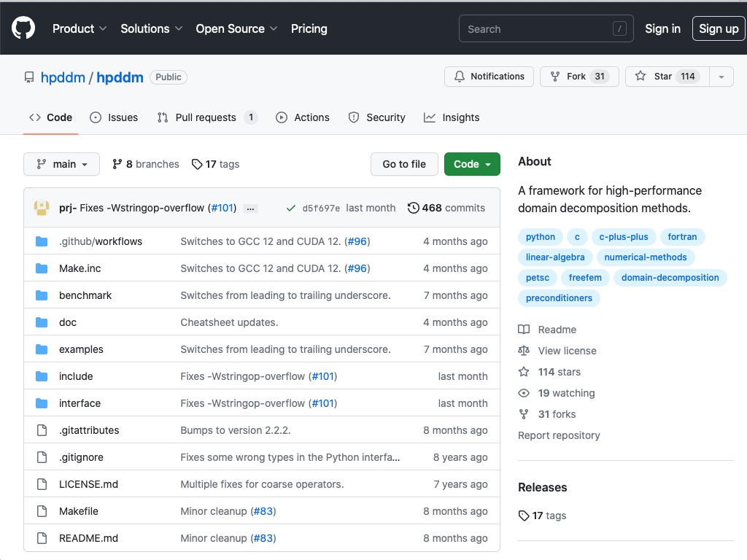This screenshot has width=747, height=560.
Task: Switch to the Insights tab
Action: 452,117
